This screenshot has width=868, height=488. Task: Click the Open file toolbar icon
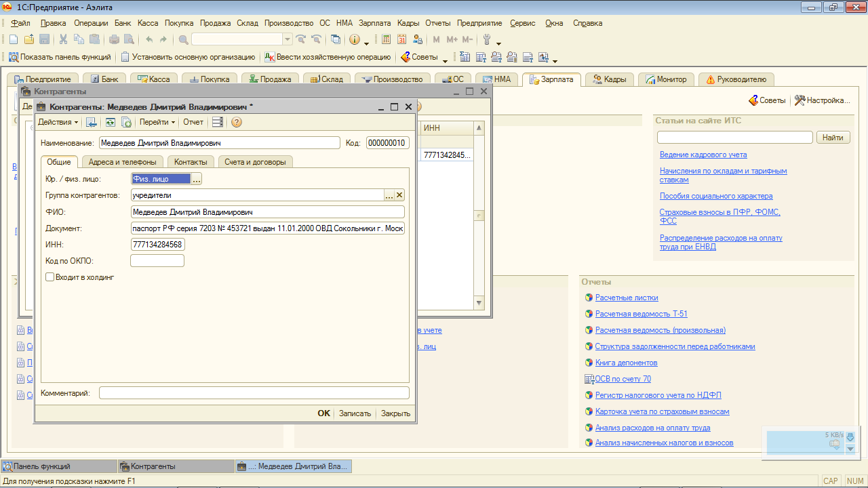tap(29, 39)
